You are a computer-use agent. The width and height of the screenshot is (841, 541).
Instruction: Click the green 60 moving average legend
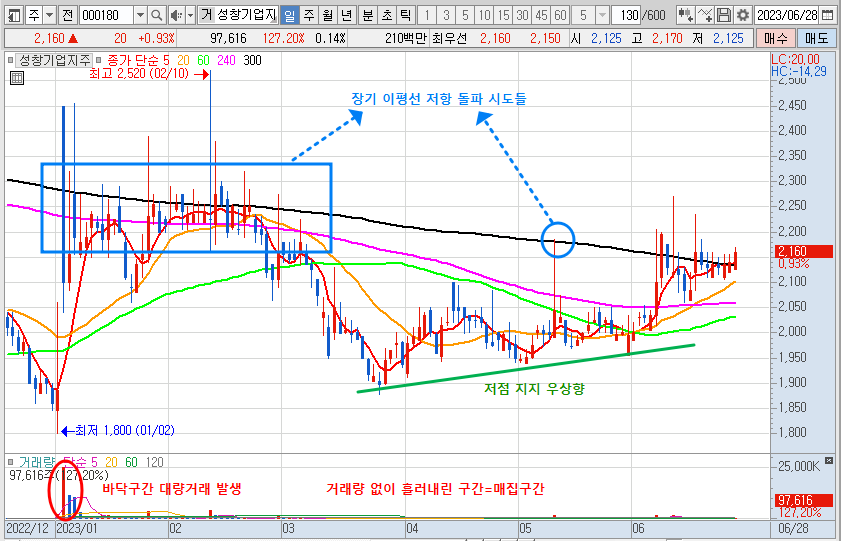(x=203, y=60)
